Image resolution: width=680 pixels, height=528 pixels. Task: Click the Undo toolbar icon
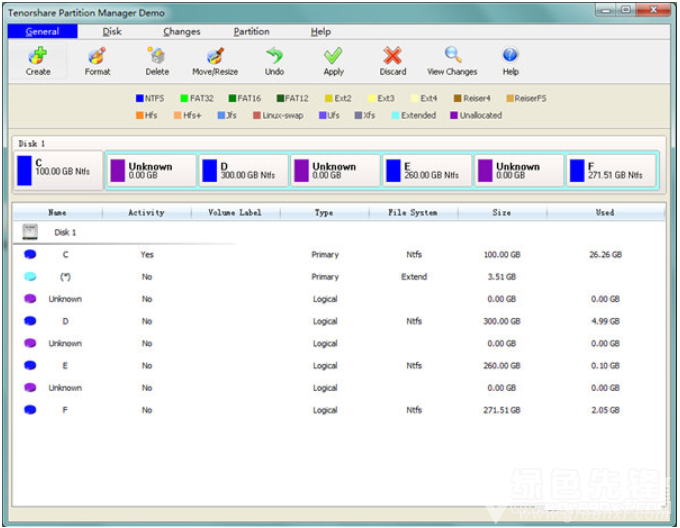tap(275, 55)
